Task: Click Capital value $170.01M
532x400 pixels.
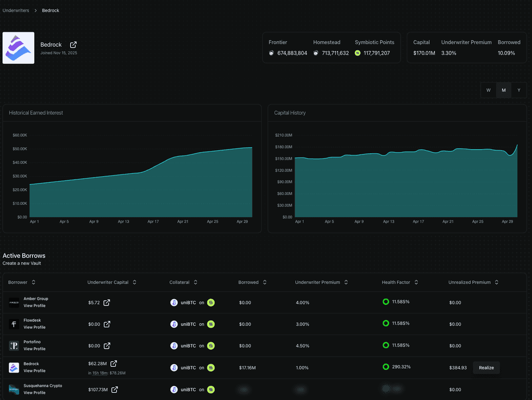Action: pyautogui.click(x=424, y=54)
